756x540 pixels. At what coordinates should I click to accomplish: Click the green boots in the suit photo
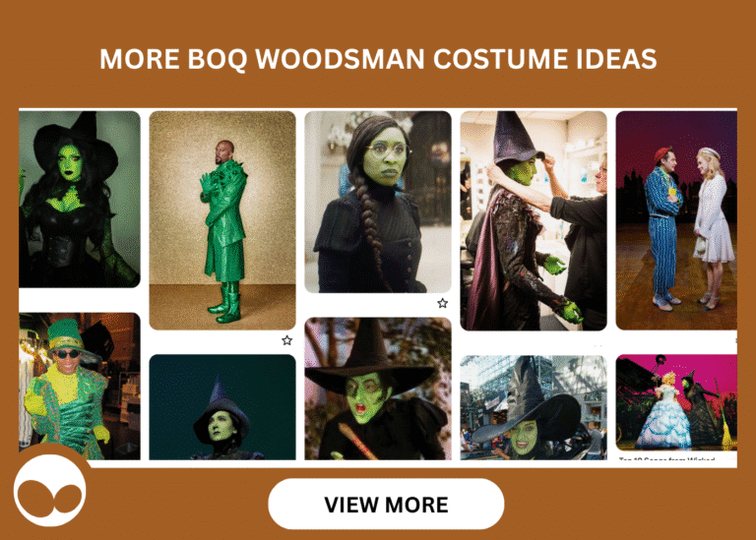tap(225, 303)
